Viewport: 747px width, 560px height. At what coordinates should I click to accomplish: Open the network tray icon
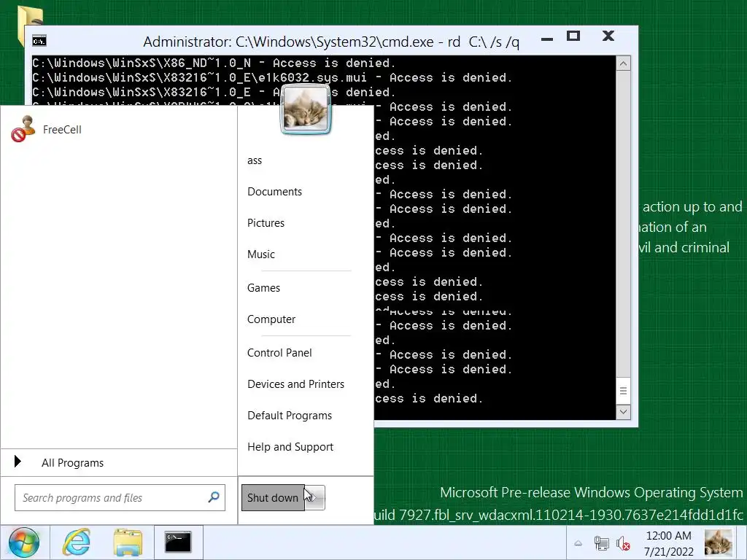tap(601, 543)
